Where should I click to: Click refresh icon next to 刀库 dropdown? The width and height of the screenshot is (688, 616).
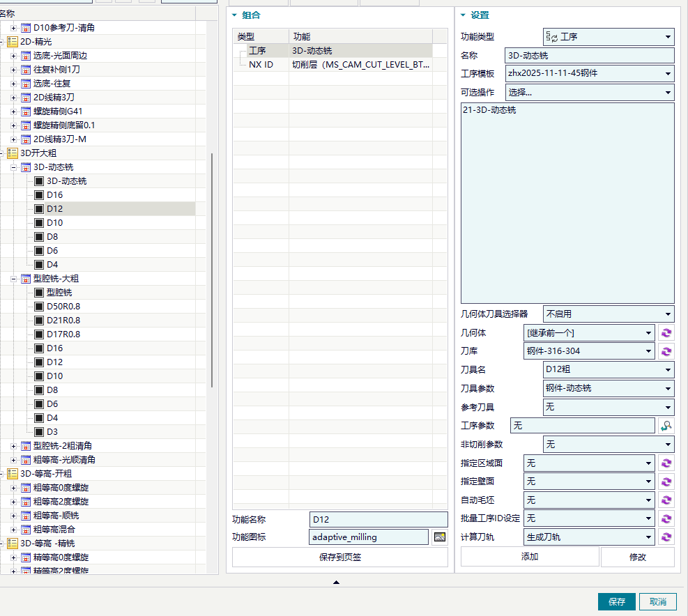[666, 351]
